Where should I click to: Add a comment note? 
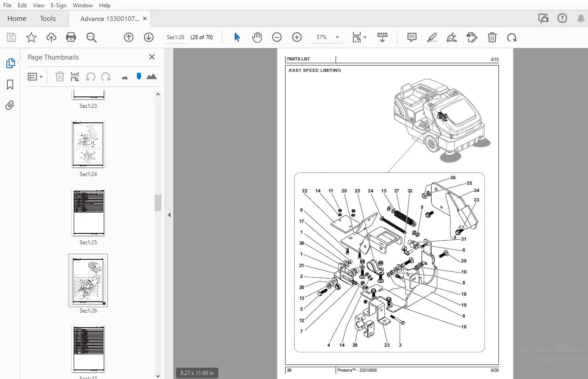point(412,37)
